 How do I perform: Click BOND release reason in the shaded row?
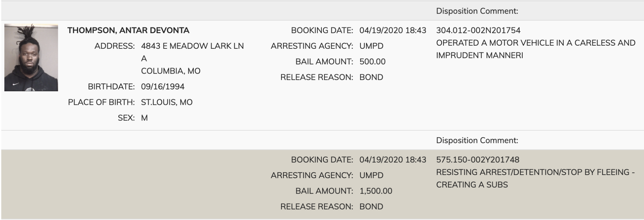pos(371,207)
